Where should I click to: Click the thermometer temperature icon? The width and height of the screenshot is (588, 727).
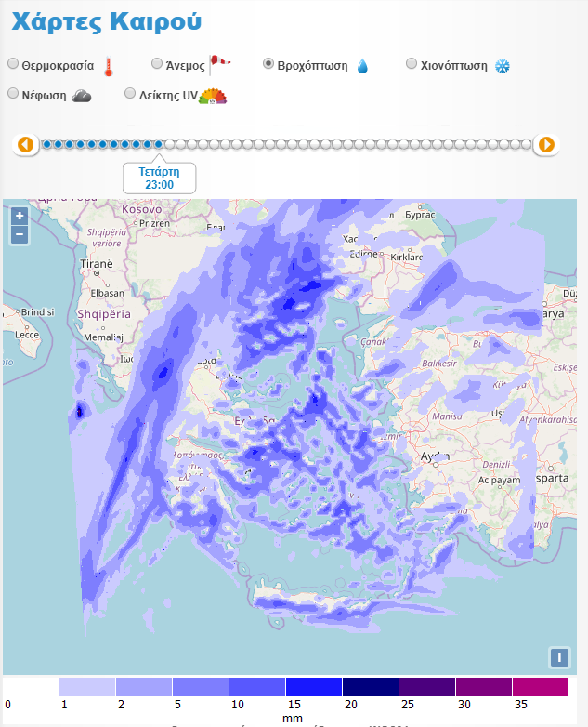[x=109, y=66]
